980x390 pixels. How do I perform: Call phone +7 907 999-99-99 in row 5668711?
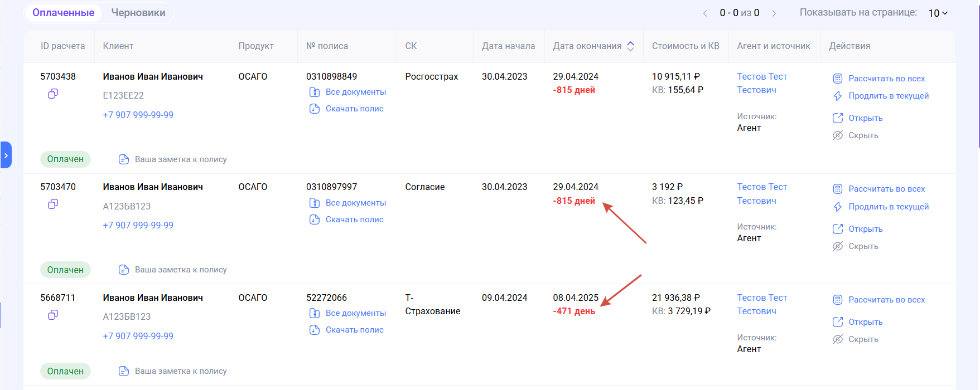click(x=138, y=336)
